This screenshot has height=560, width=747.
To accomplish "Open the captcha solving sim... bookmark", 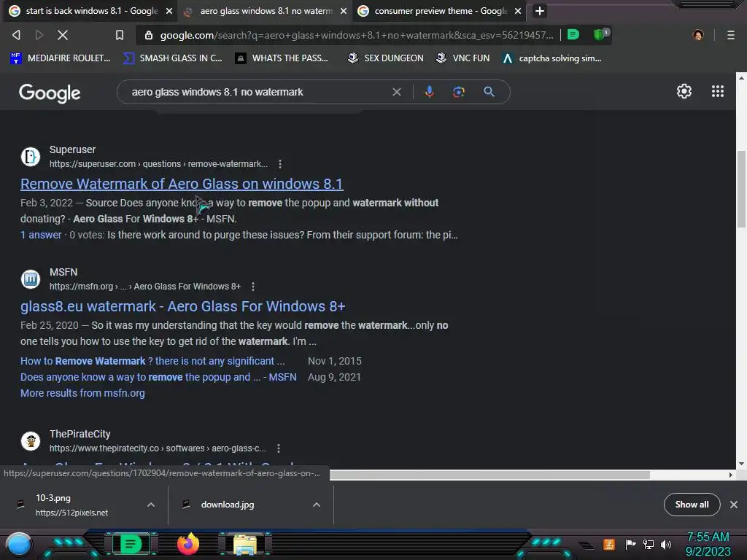I will coord(552,58).
